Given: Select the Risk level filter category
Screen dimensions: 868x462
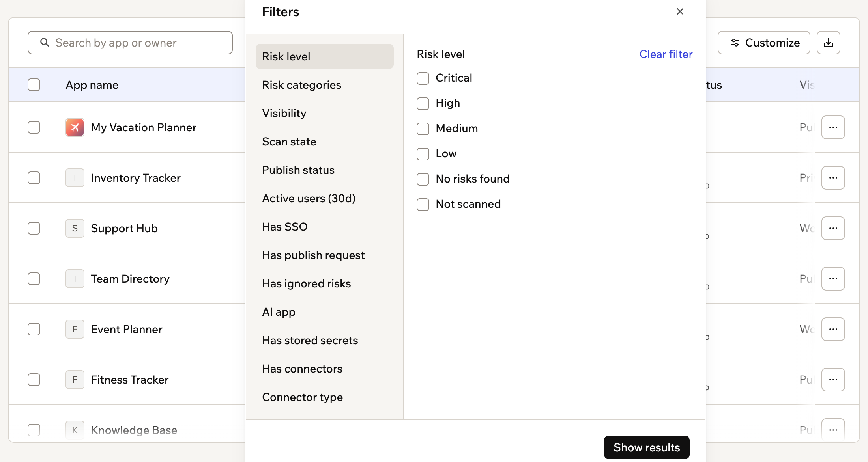Looking at the screenshot, I should click(324, 56).
